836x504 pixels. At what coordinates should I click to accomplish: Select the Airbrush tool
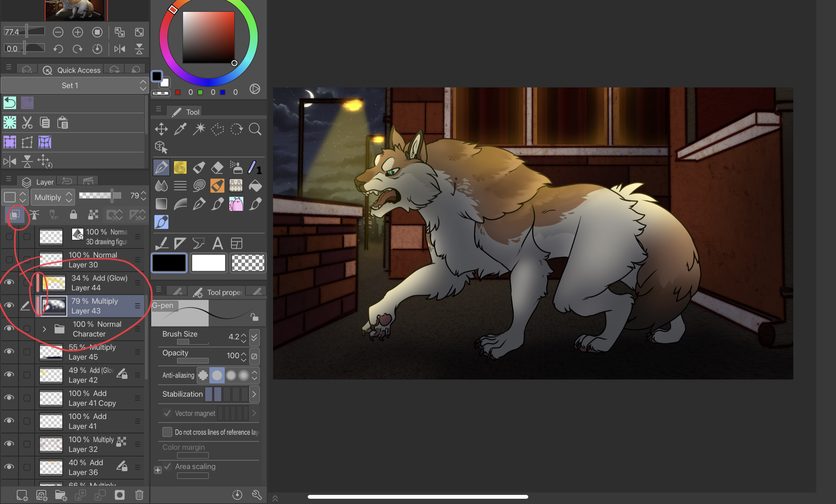pos(236,167)
